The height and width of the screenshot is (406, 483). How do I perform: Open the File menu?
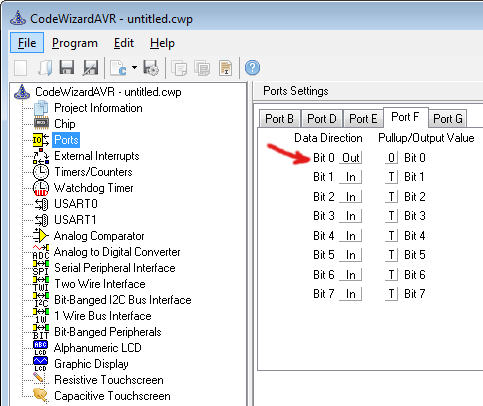(x=27, y=43)
